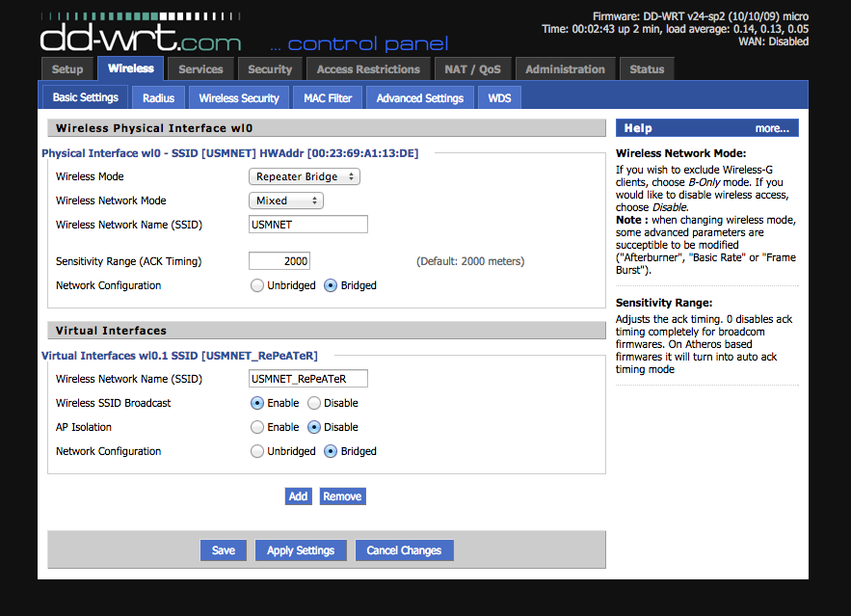851x616 pixels.
Task: Open the Advanced Settings sub-tab
Action: pos(420,97)
